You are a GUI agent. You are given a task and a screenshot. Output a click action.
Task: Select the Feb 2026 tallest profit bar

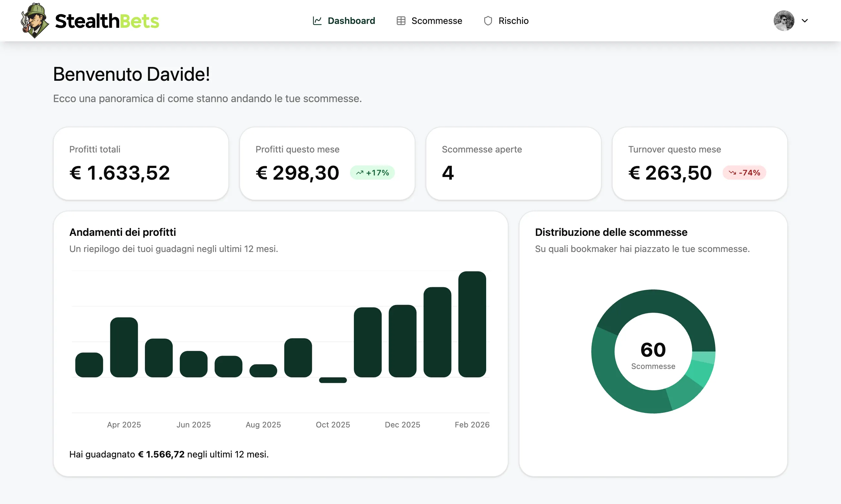(x=472, y=324)
